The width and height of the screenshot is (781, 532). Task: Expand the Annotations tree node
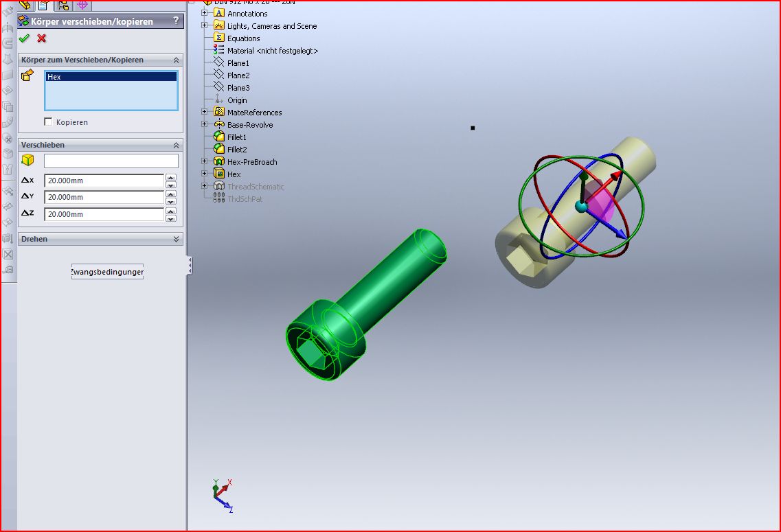204,13
